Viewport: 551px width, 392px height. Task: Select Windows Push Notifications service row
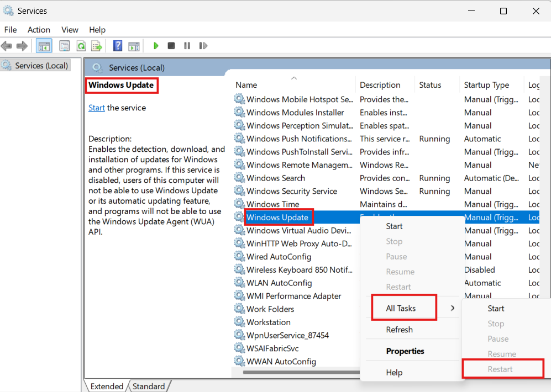386,139
